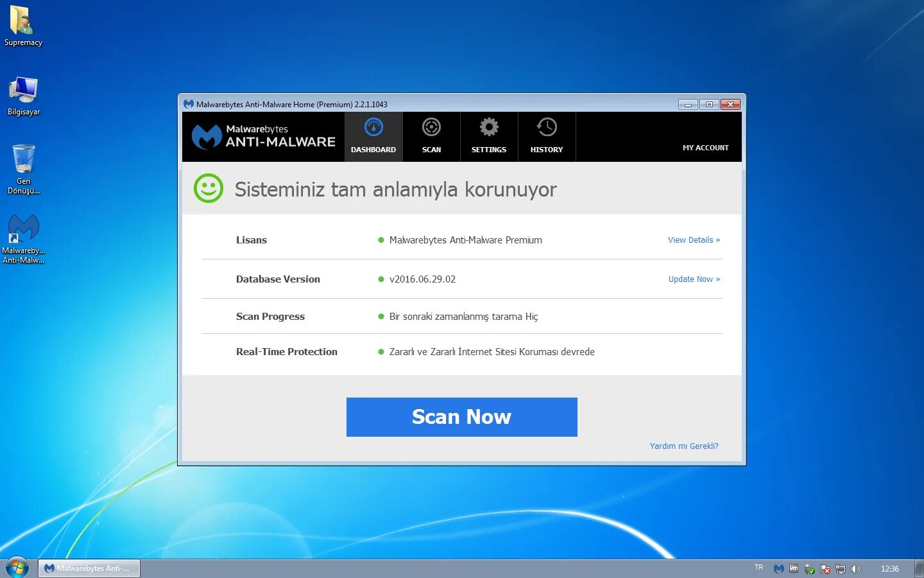Click View Details link for license
The width and height of the screenshot is (924, 578).
point(694,240)
